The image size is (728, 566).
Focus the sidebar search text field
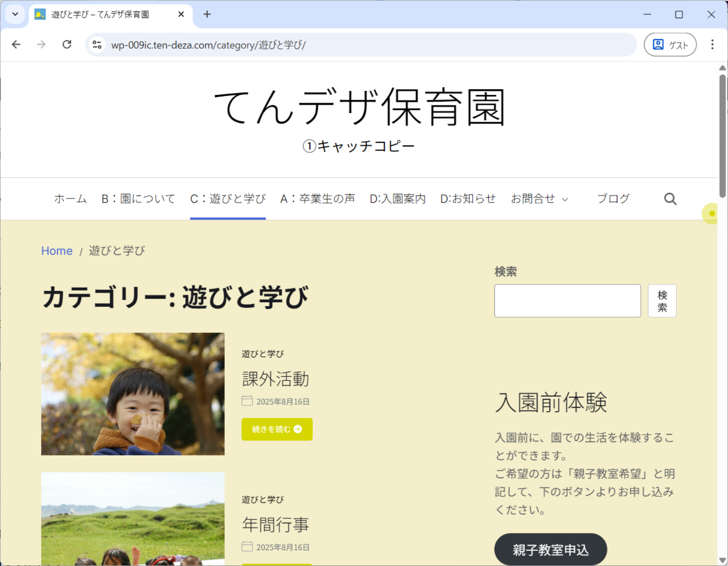(567, 301)
